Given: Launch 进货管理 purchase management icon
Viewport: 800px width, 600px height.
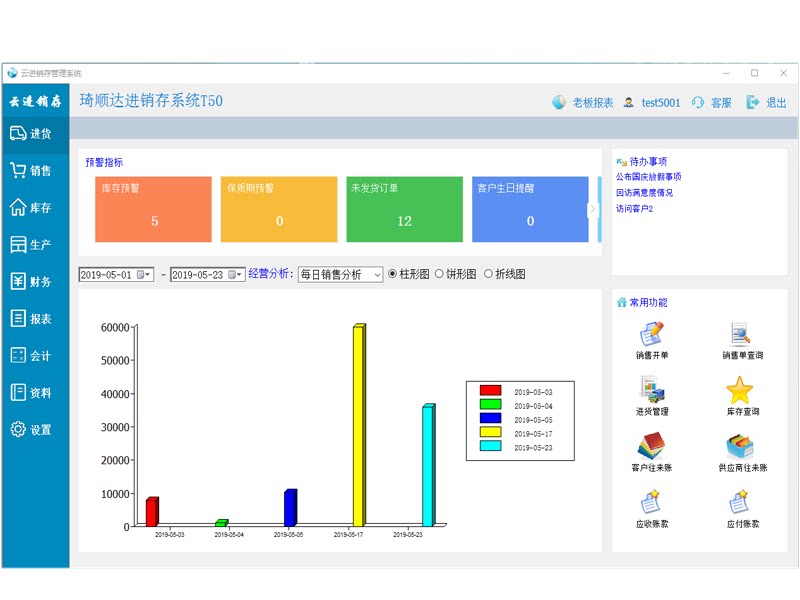Looking at the screenshot, I should [x=652, y=390].
